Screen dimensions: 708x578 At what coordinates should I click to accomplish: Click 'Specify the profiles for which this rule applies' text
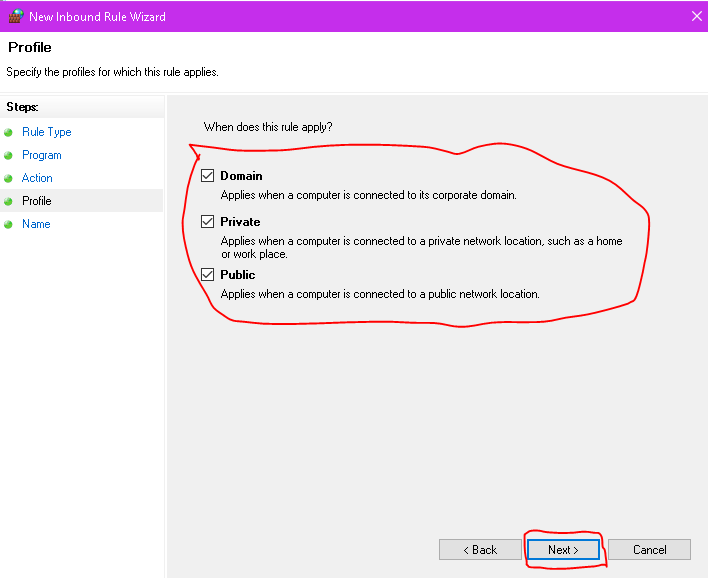point(112,72)
